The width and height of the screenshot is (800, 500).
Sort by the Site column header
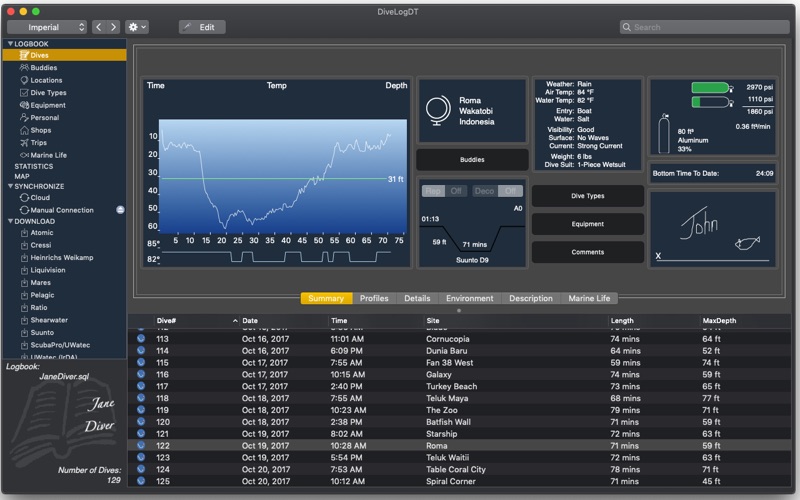(x=433, y=320)
